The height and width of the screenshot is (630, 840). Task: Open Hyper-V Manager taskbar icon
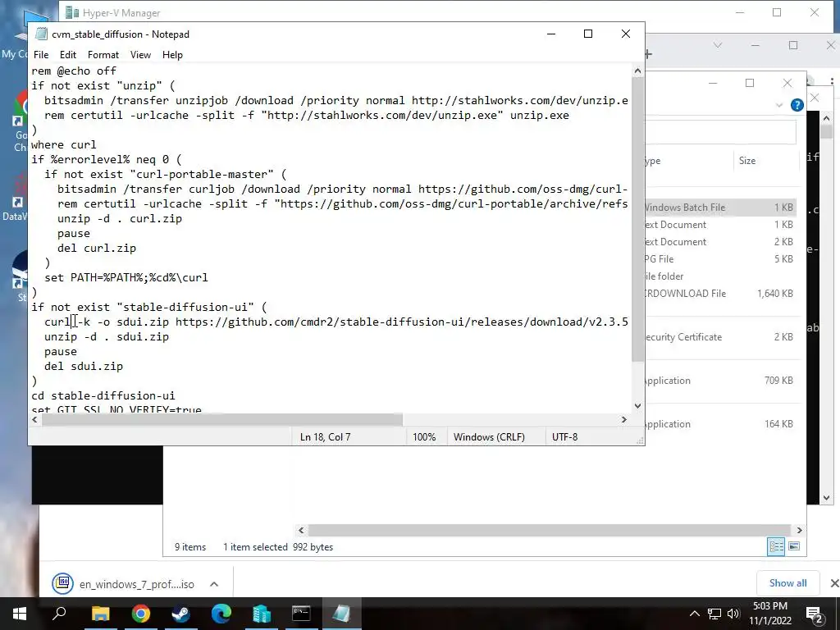point(262,614)
